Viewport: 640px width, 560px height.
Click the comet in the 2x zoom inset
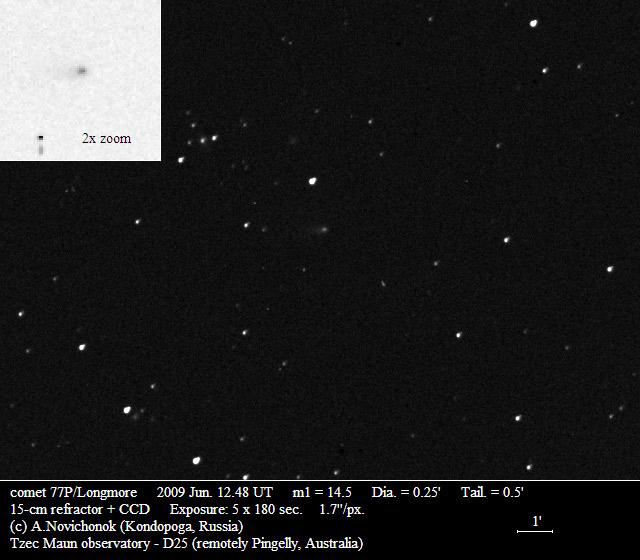coord(80,71)
